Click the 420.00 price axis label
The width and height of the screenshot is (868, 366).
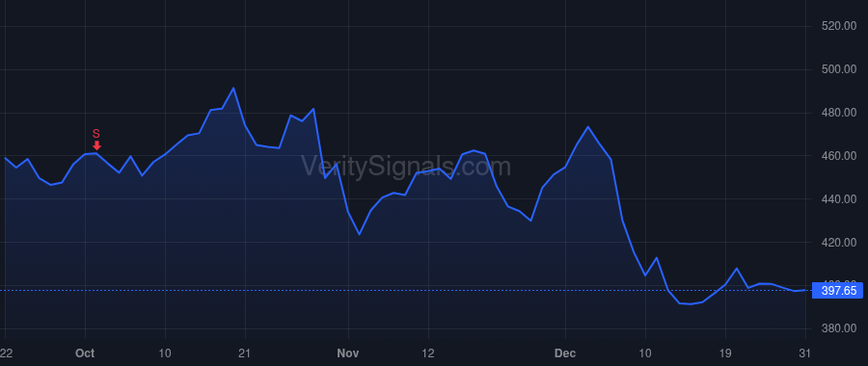[839, 243]
